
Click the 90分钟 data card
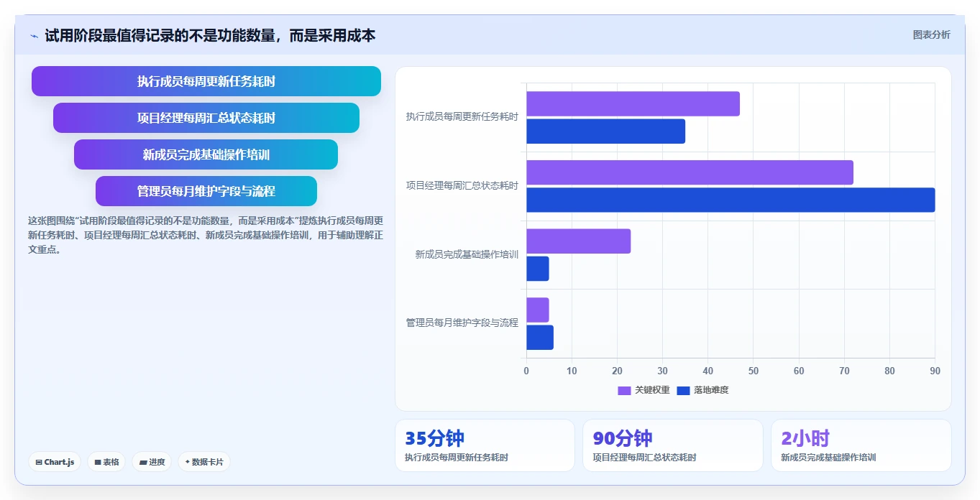pos(672,445)
